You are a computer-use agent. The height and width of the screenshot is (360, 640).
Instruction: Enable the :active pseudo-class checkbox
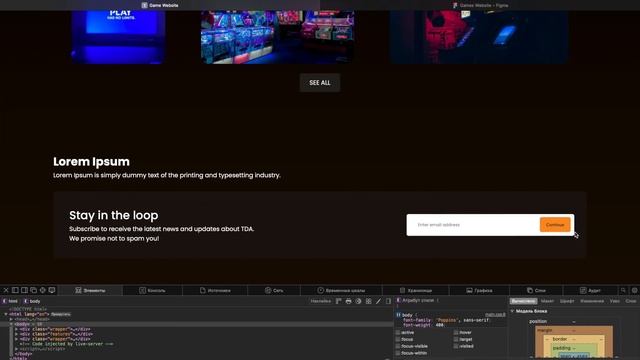[x=398, y=332]
